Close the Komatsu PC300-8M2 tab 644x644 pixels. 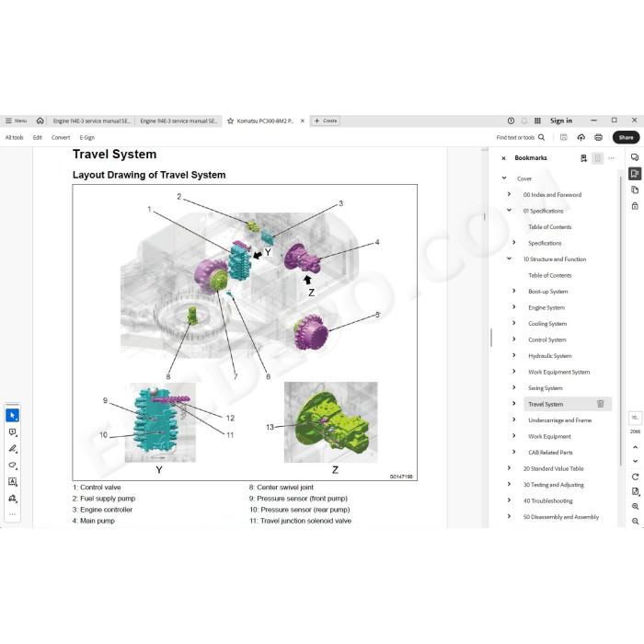point(303,121)
